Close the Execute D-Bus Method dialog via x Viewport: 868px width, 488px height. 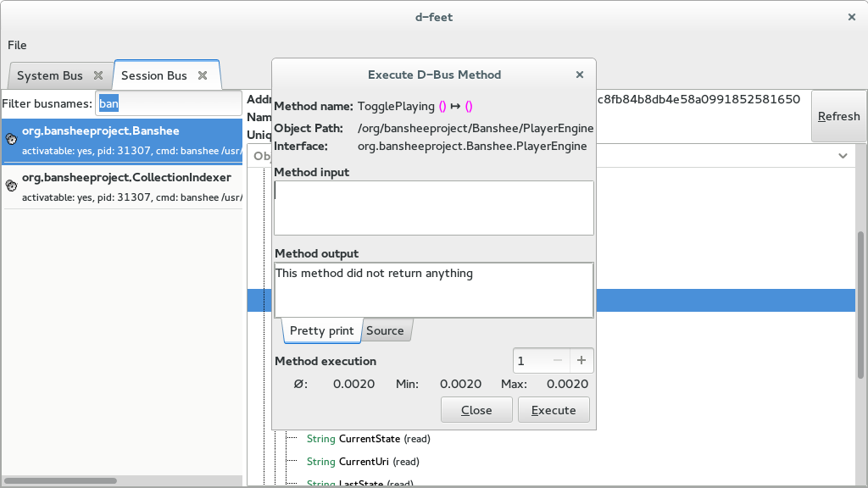point(580,75)
